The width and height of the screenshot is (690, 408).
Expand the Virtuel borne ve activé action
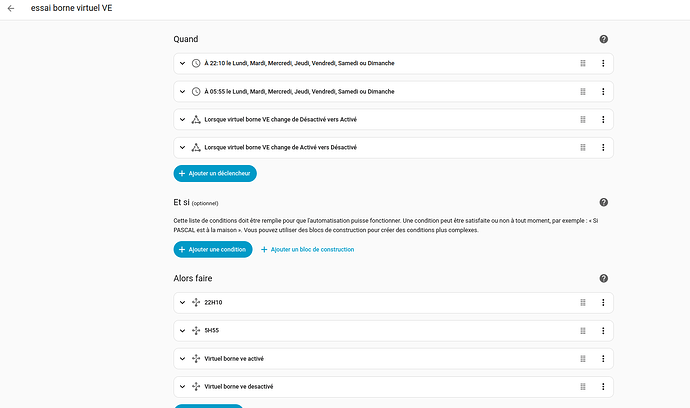pos(182,359)
